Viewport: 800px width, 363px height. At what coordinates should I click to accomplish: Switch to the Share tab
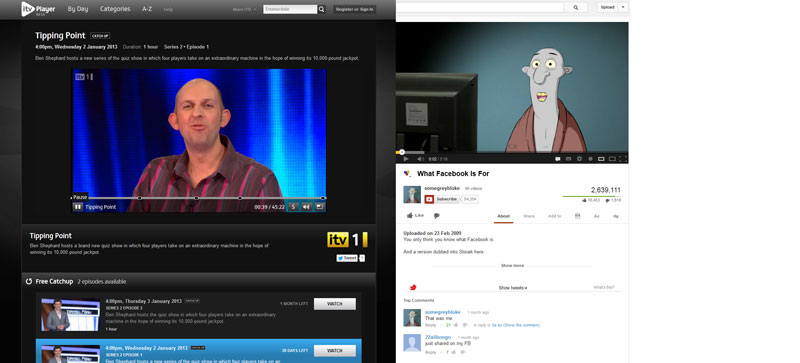(529, 216)
